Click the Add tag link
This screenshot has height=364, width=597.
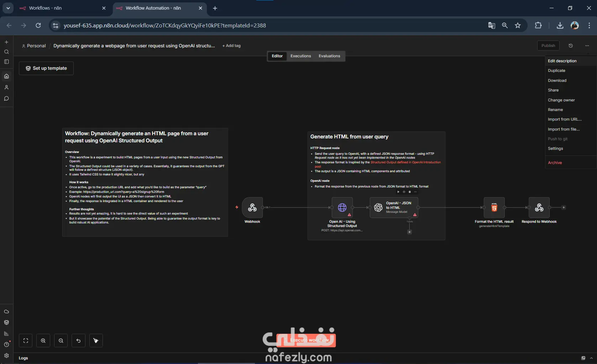point(231,46)
